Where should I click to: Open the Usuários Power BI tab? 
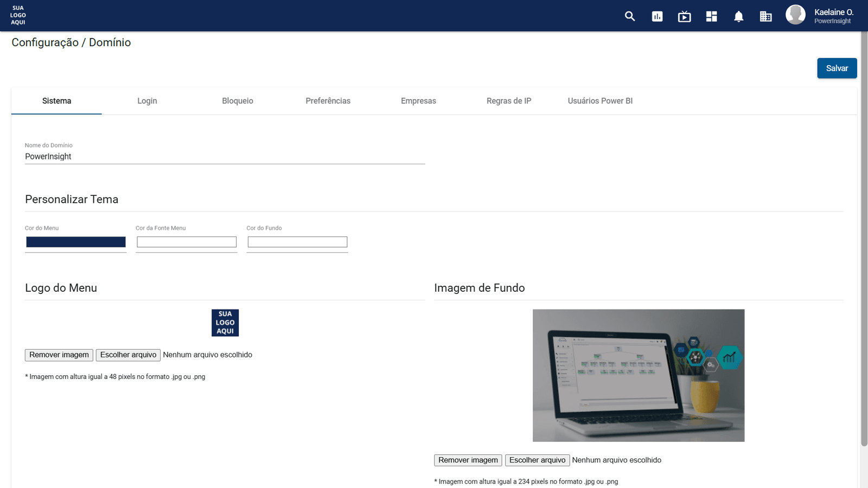(600, 101)
